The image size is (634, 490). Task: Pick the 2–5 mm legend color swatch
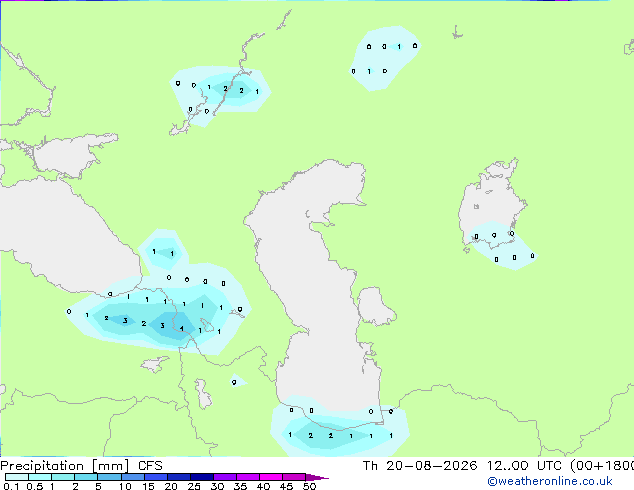pyautogui.click(x=86, y=477)
